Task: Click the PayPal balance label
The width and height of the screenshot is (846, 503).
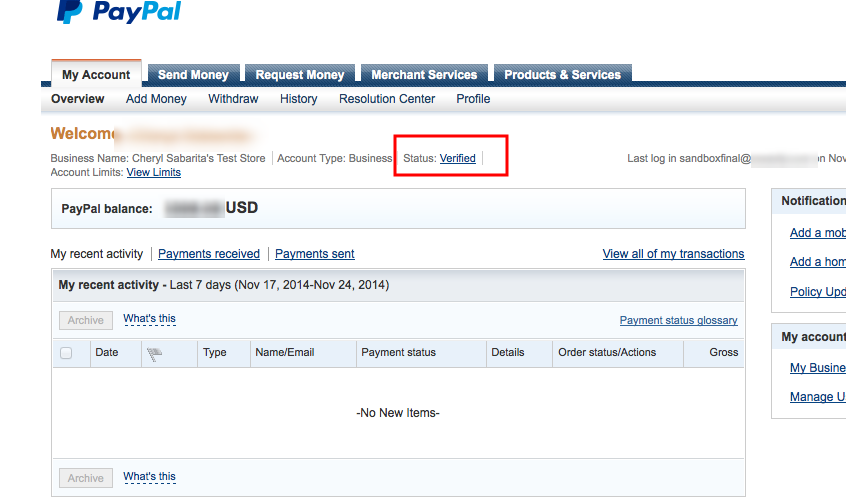Action: pos(107,209)
